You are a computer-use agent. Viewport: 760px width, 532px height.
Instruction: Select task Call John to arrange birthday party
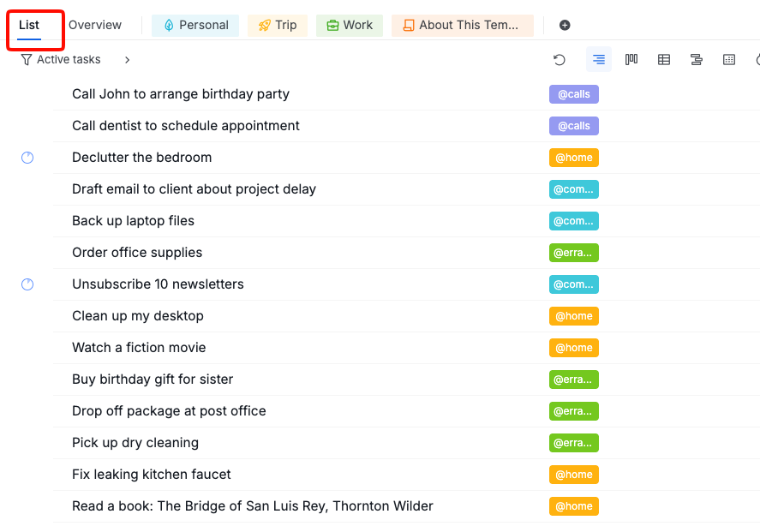[x=181, y=94]
